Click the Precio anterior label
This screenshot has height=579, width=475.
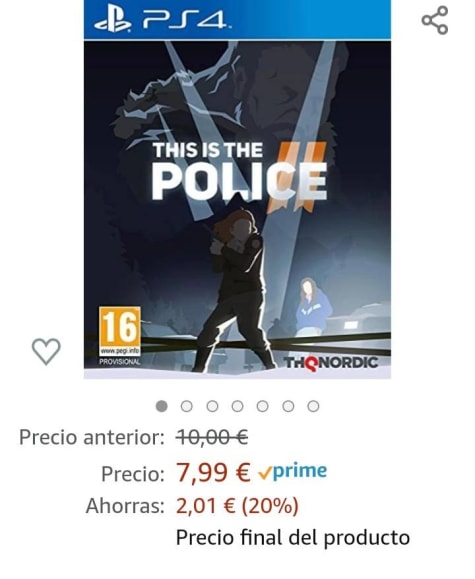(x=92, y=438)
